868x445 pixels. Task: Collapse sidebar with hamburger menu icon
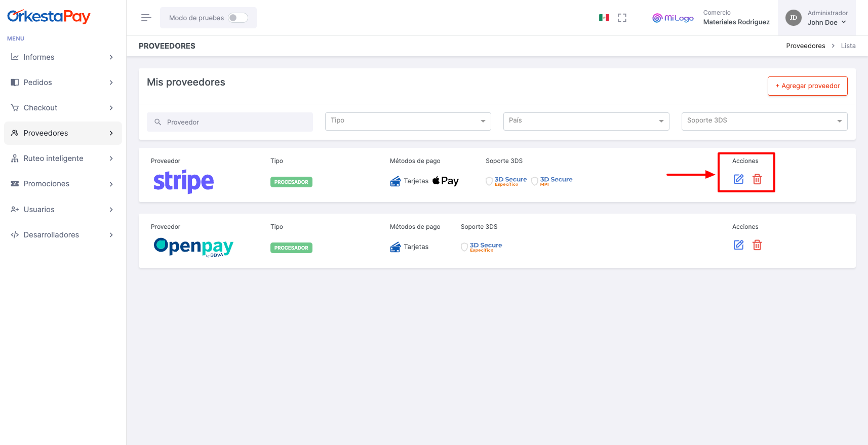146,18
